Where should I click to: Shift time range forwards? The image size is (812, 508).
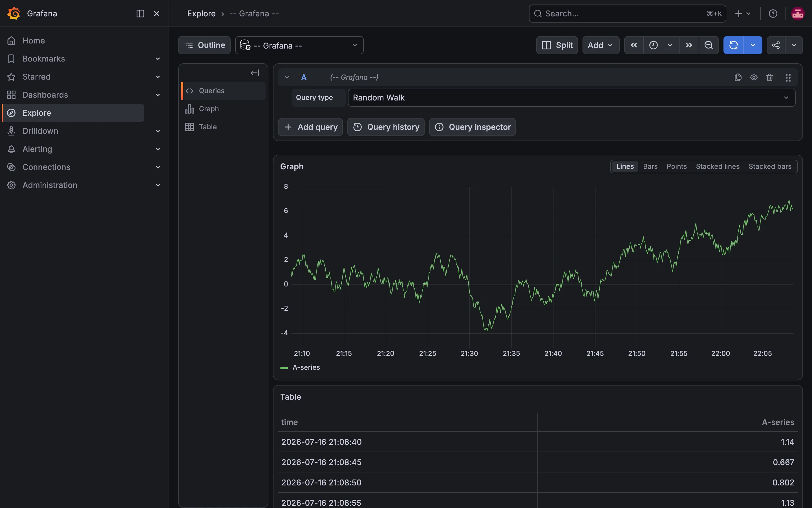[x=689, y=45]
